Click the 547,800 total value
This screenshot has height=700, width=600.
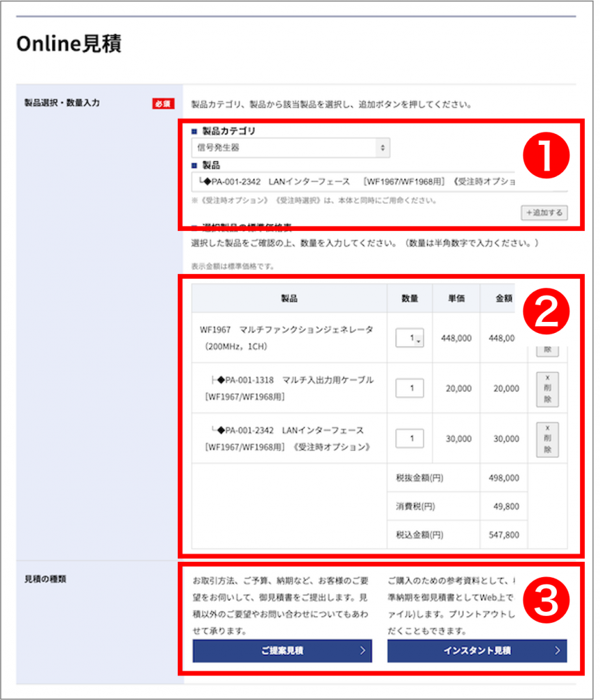pyautogui.click(x=504, y=535)
